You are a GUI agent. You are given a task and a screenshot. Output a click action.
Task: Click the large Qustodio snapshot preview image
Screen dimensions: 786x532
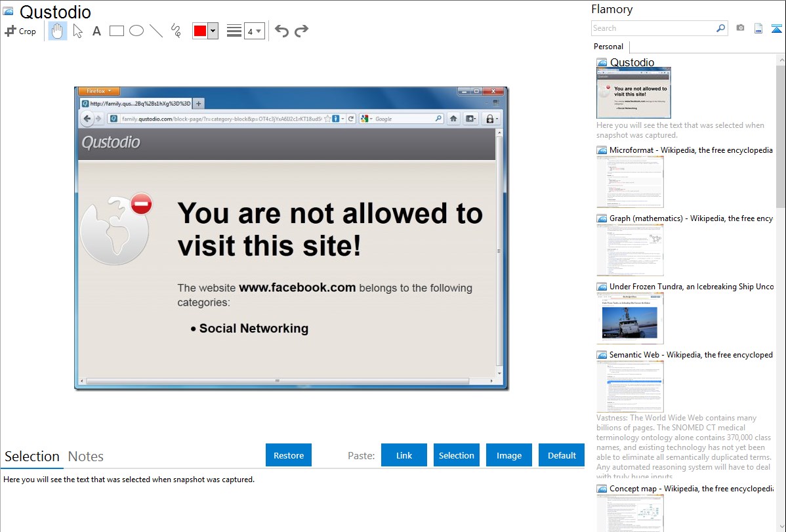coord(291,238)
